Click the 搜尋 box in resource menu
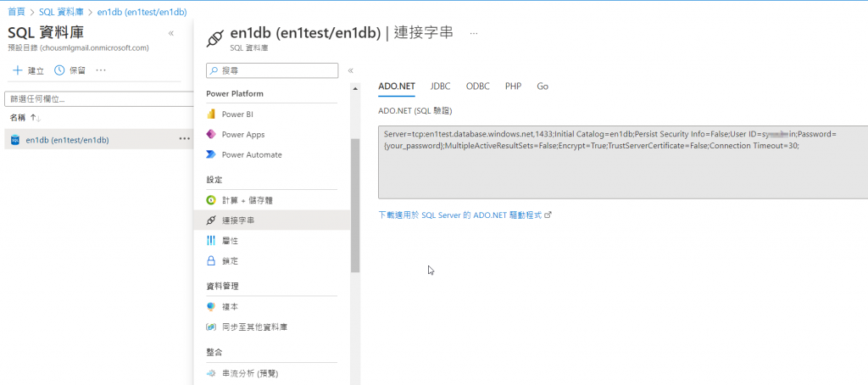Viewport: 868px width, 385px height. pyautogui.click(x=272, y=70)
